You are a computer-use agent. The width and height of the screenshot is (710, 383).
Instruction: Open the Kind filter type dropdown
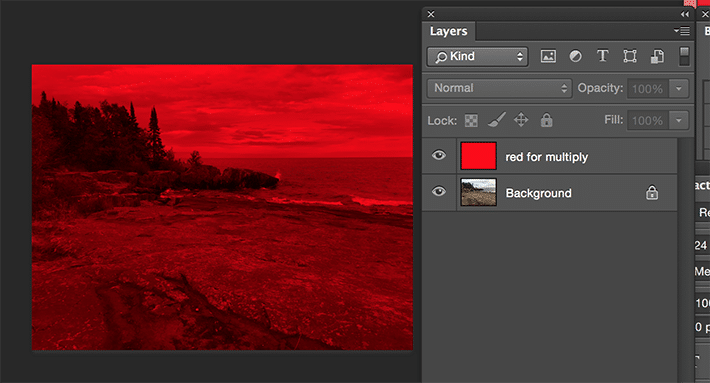477,57
